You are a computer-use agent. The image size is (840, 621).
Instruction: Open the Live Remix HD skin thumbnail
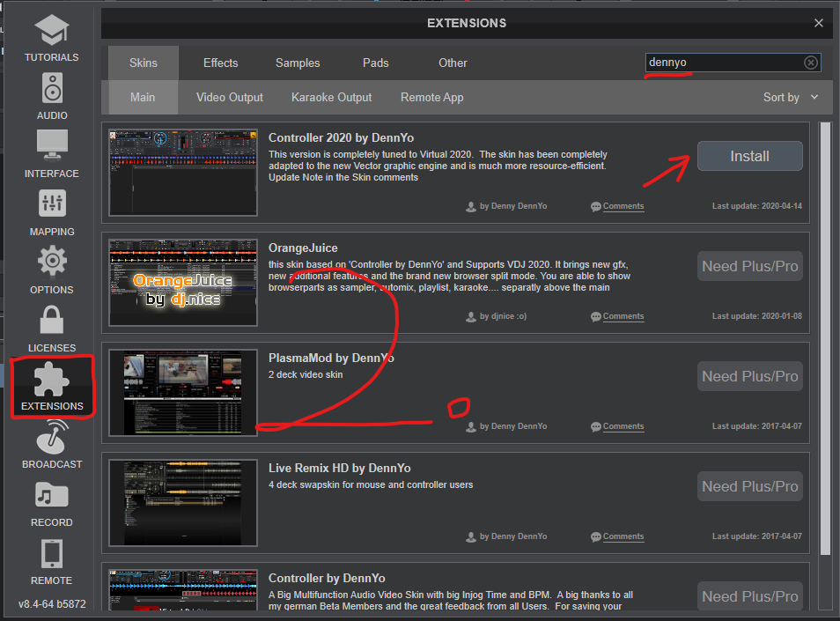coord(183,503)
